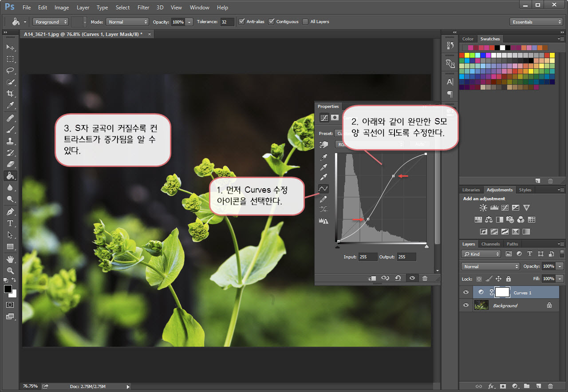This screenshot has height=392, width=568.
Task: Switch to the Color tab
Action: coord(468,39)
